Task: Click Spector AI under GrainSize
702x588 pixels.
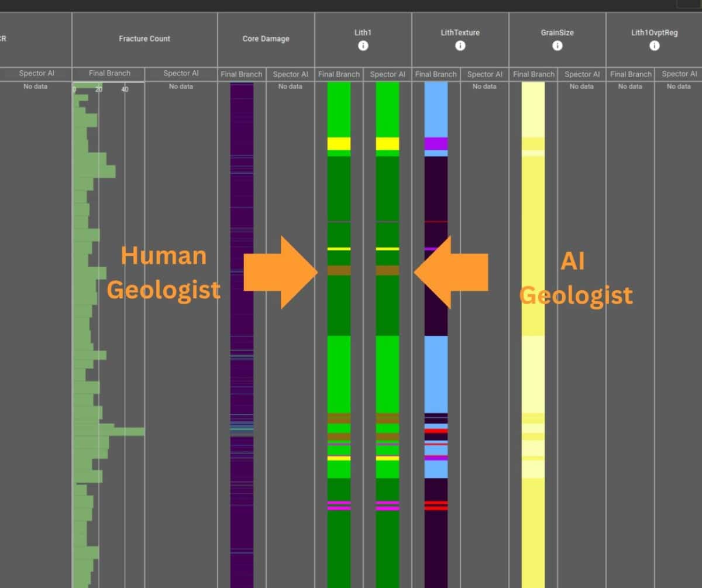Action: coord(581,74)
